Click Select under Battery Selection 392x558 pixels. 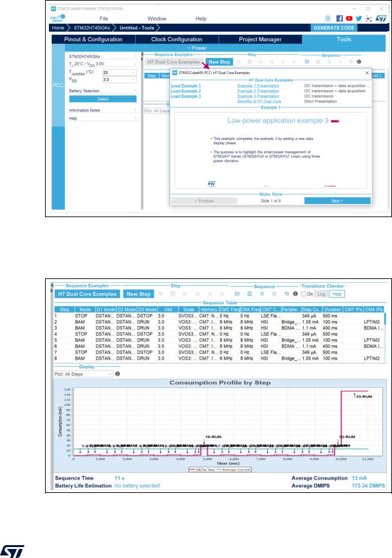pos(103,99)
